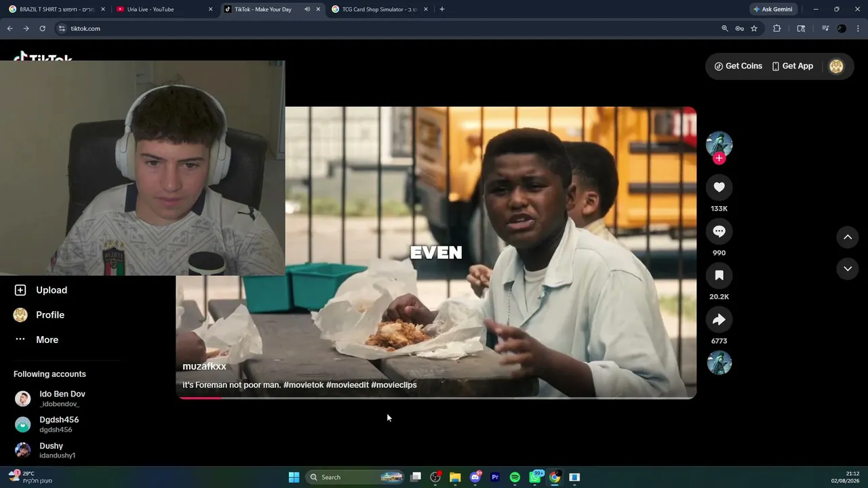Like the muzafkxx video with the heart icon
Viewport: 868px width, 488px height.
719,188
